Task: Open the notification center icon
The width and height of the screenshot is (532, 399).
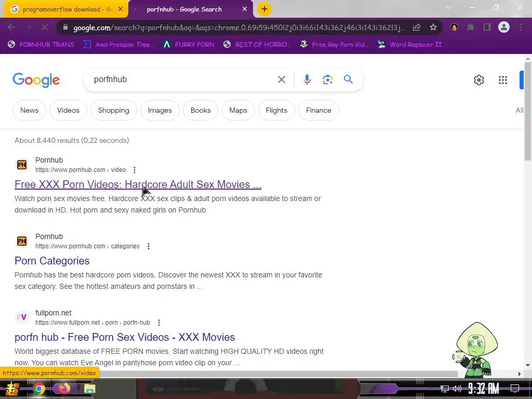Action: click(515, 389)
